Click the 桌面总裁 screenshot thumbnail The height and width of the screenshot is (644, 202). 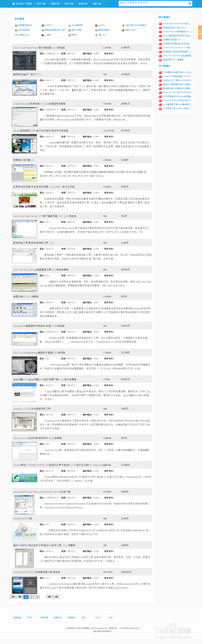coord(24,310)
